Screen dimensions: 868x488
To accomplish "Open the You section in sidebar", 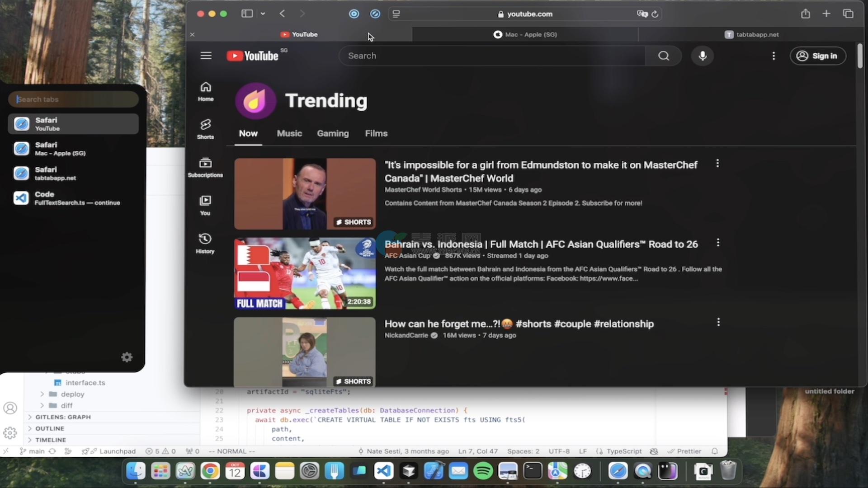I will click(x=205, y=206).
